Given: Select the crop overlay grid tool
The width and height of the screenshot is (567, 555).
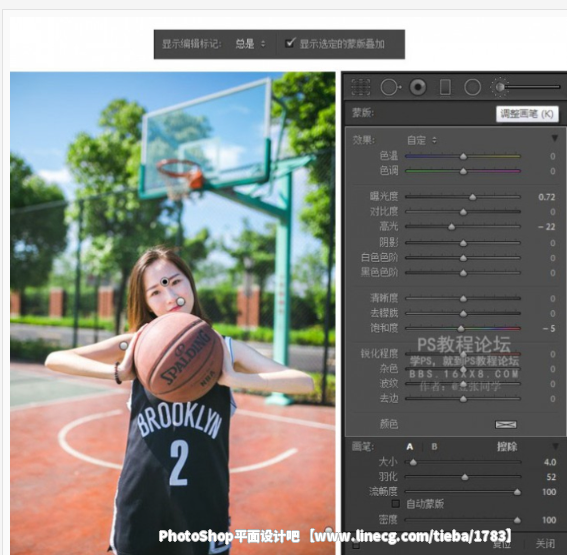Looking at the screenshot, I should (x=361, y=87).
